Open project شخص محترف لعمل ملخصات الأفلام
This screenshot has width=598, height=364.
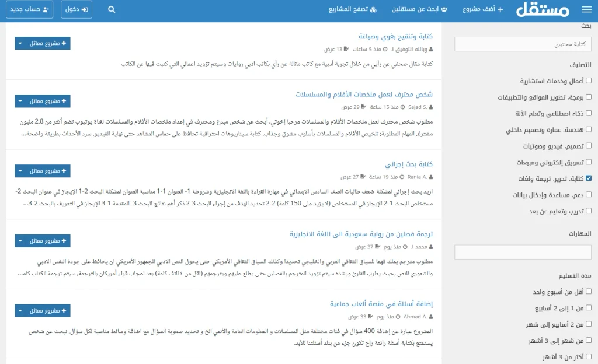pos(364,94)
